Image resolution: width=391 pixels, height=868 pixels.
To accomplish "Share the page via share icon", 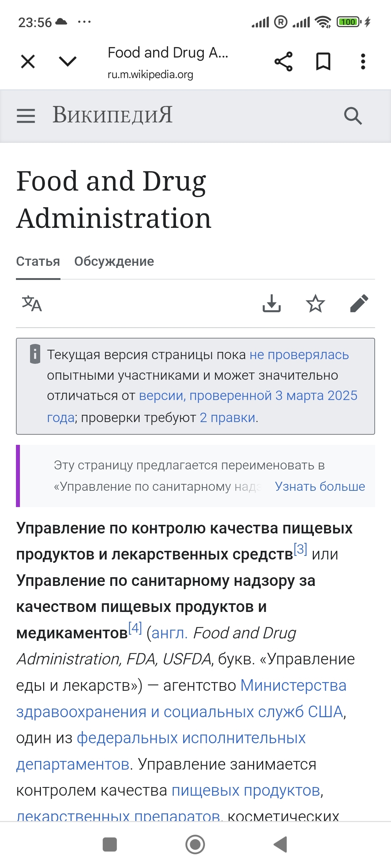I will [x=283, y=61].
